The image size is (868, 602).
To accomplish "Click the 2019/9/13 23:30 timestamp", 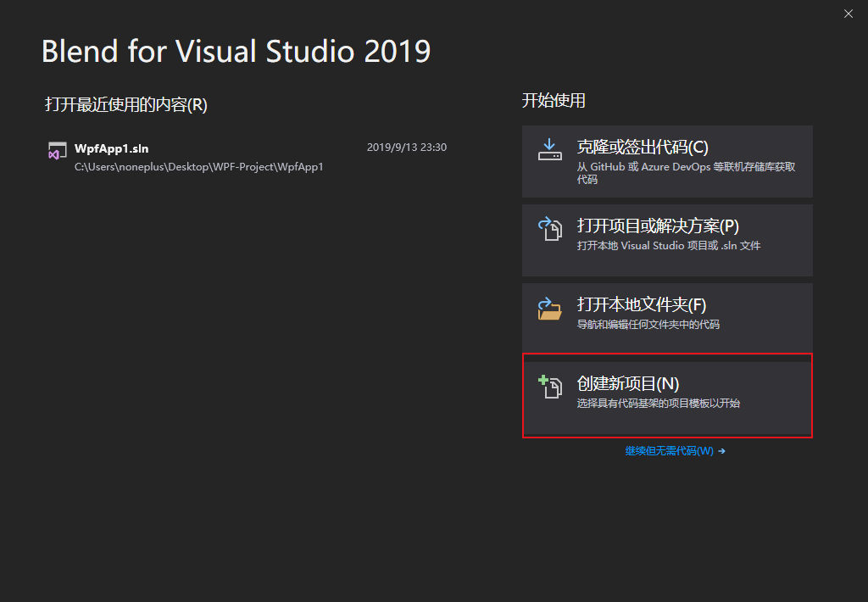I will (406, 148).
